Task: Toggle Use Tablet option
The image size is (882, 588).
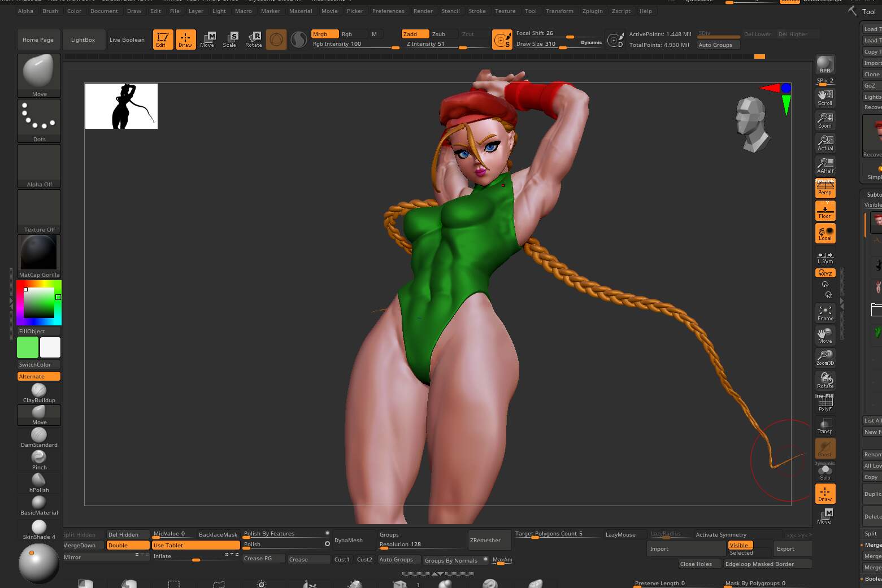Action: 195,545
